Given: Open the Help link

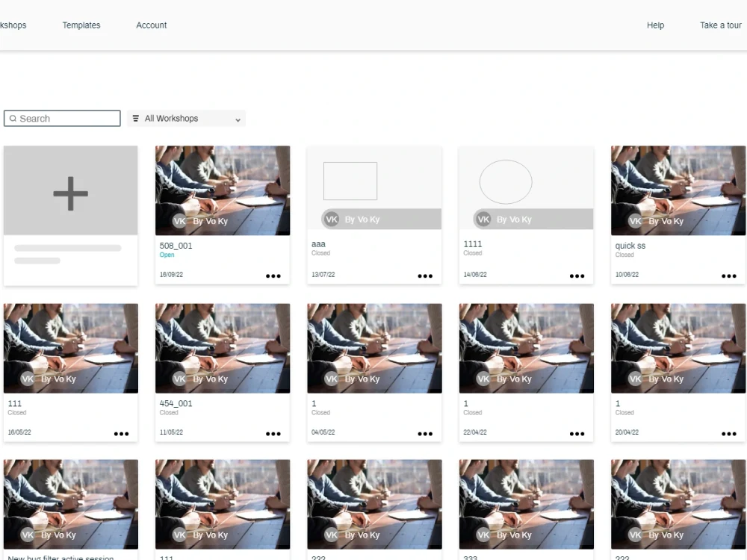Looking at the screenshot, I should coord(655,25).
